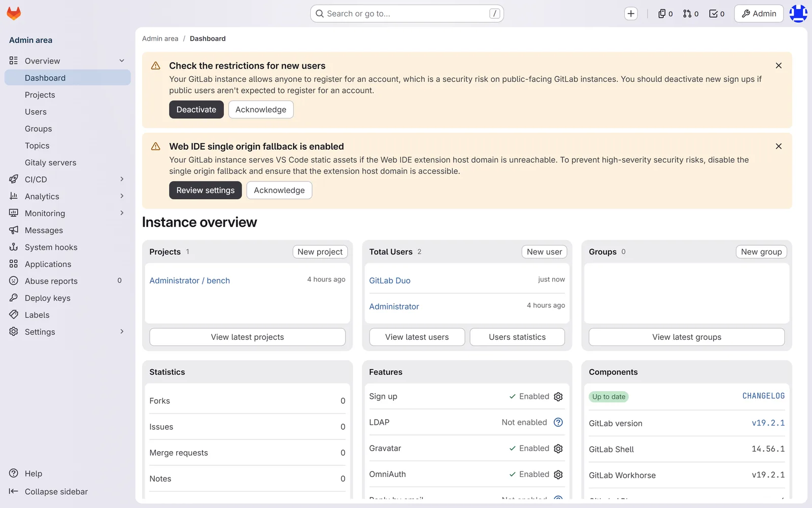Click the Up to date badge

[x=608, y=397]
